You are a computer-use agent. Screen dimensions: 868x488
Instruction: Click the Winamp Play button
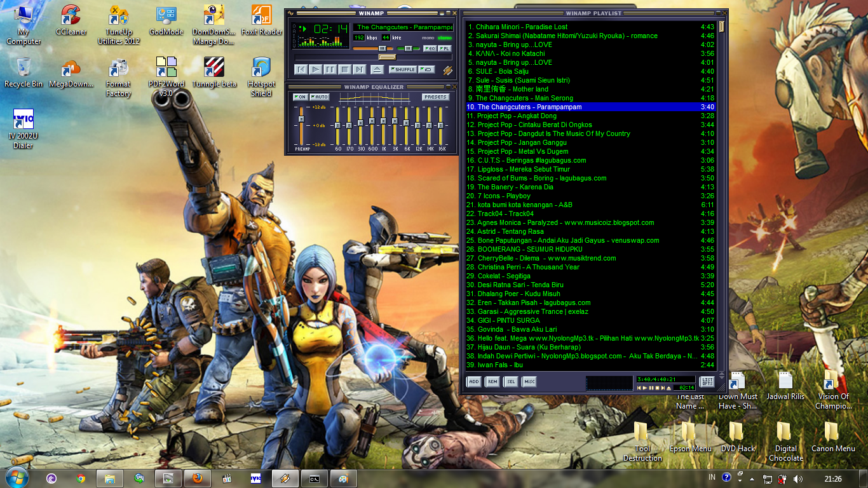tap(316, 69)
